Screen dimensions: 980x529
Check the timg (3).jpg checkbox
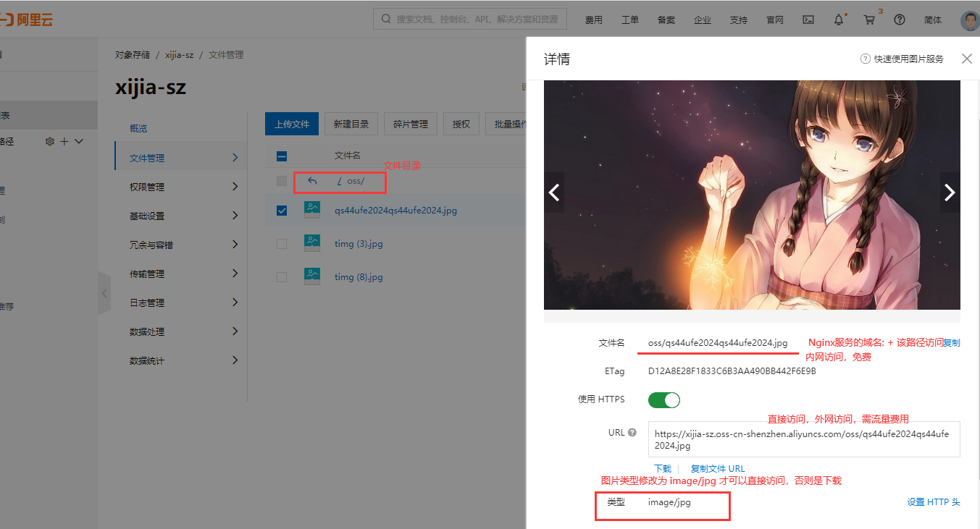tap(282, 244)
